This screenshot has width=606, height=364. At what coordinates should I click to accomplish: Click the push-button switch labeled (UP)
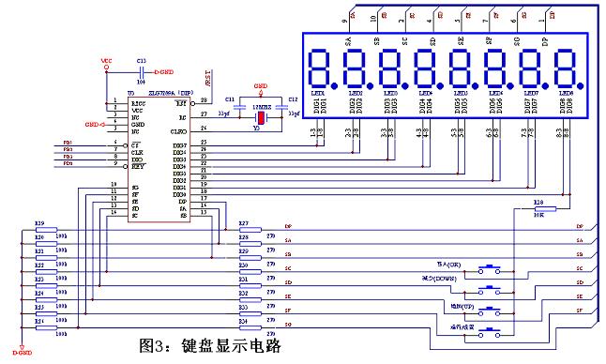pyautogui.click(x=490, y=311)
